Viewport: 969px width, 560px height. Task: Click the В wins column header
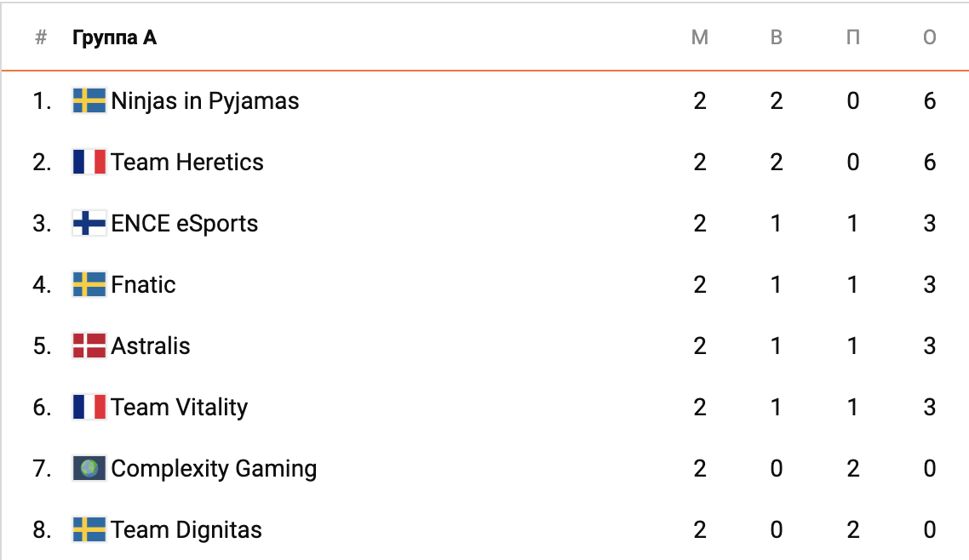(777, 38)
